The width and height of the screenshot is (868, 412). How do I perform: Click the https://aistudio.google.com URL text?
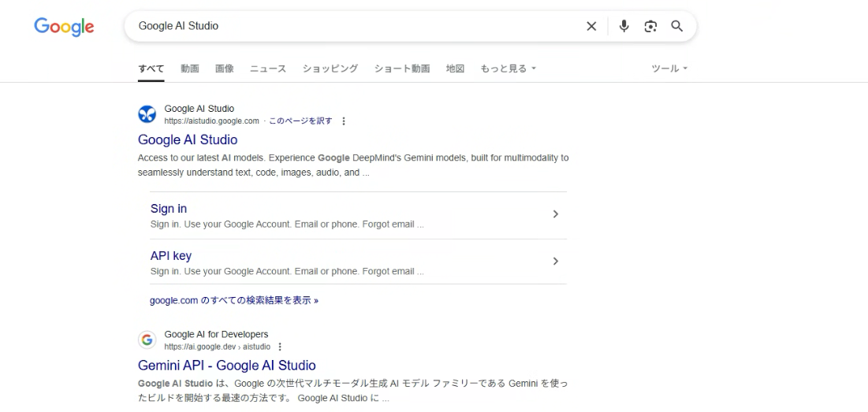coord(211,121)
